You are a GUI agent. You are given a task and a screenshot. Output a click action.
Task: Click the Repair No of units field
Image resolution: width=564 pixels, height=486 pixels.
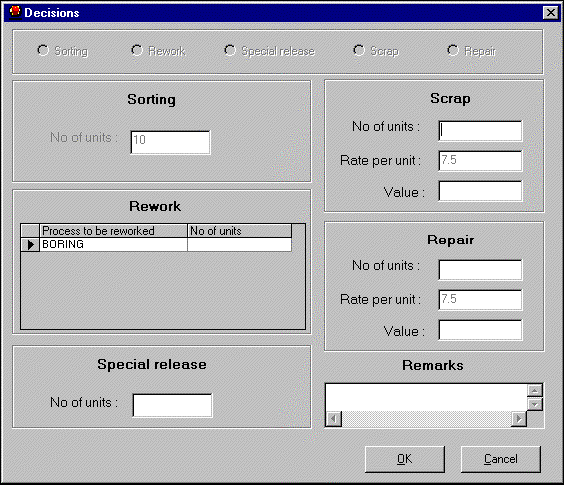tap(480, 270)
